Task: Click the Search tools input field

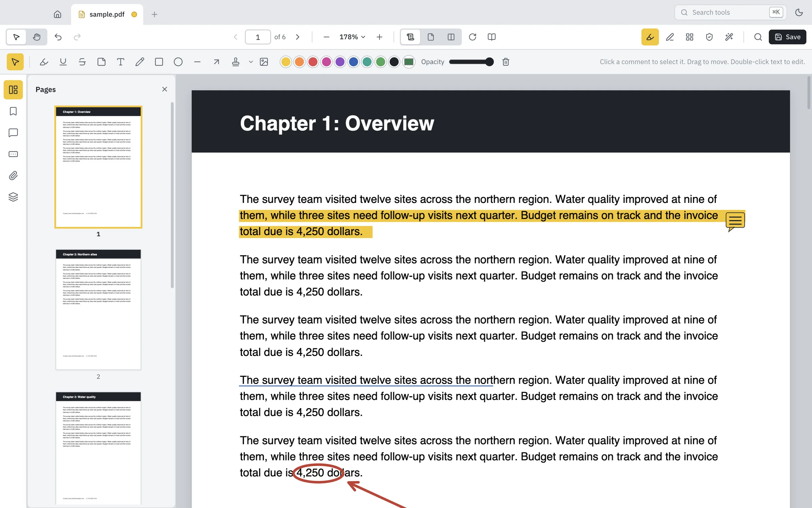Action: (730, 13)
